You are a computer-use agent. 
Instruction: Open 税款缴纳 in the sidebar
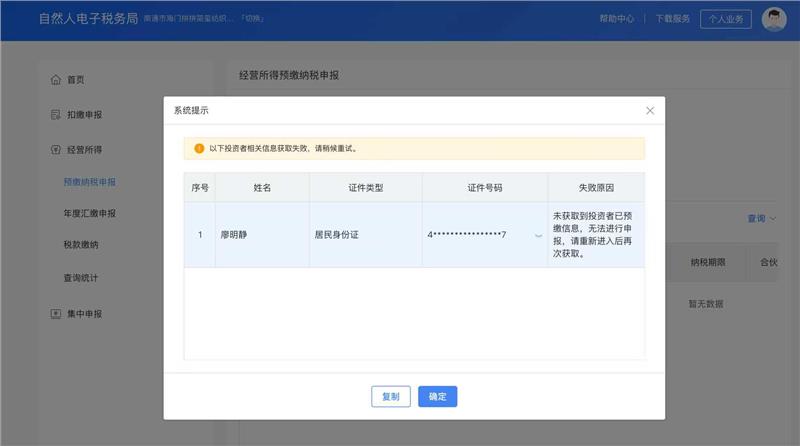click(80, 245)
